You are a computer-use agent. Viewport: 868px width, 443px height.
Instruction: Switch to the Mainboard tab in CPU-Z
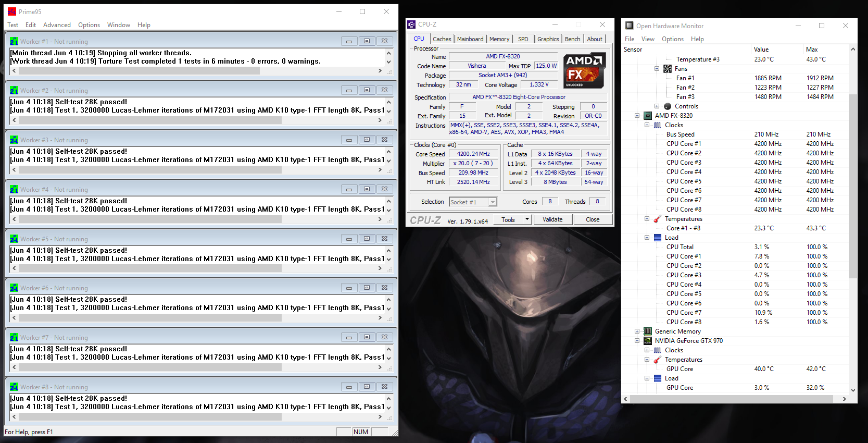point(470,39)
